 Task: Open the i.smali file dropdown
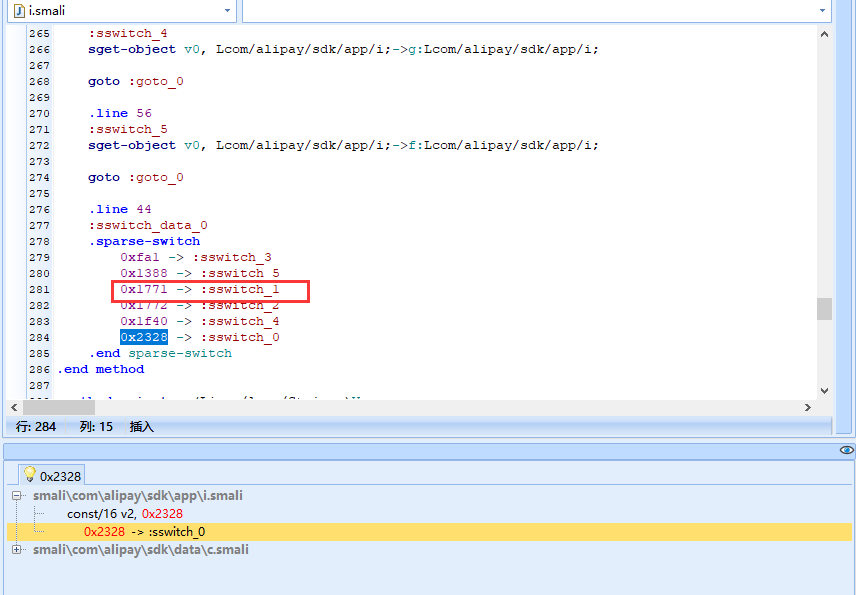[x=228, y=11]
